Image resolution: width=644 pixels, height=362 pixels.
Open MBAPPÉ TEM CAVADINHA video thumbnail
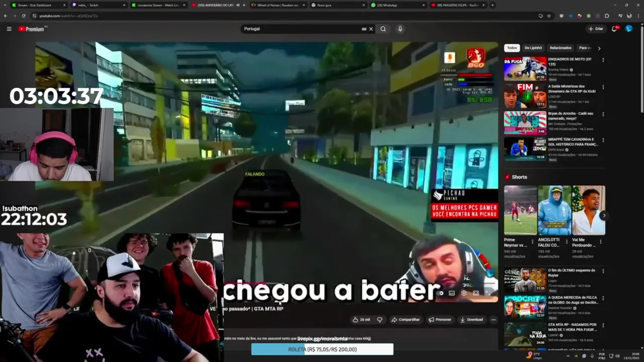click(x=525, y=150)
